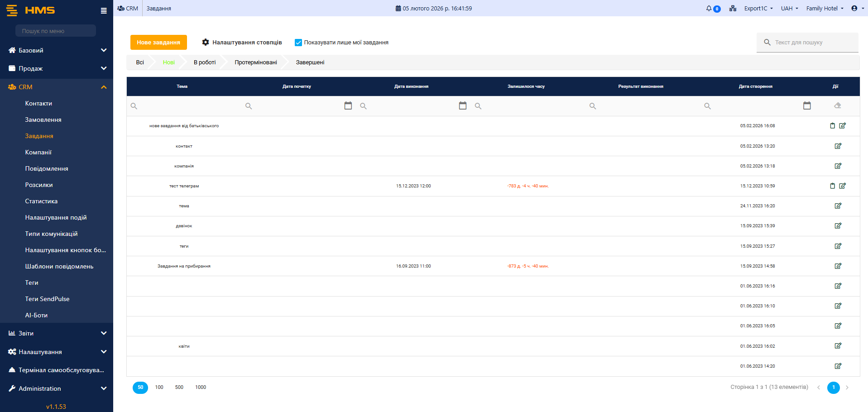
Task: Open the Family Hotel dropdown
Action: [825, 9]
